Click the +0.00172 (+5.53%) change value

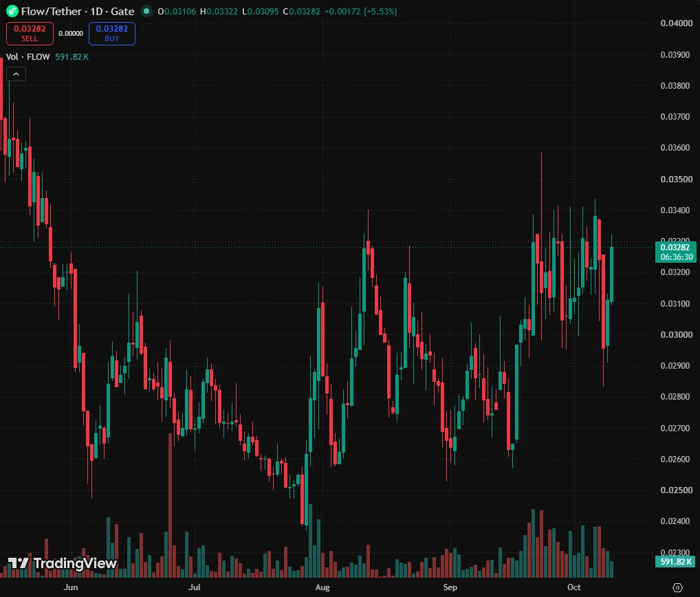click(361, 12)
